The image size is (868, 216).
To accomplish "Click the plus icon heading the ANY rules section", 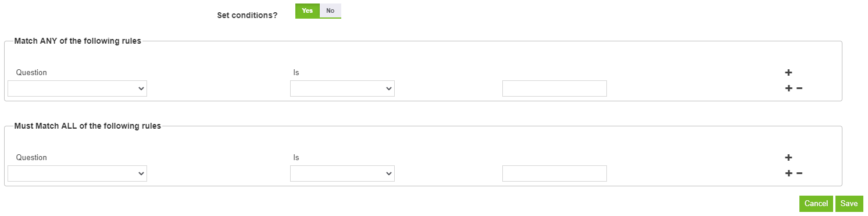I will 788,73.
